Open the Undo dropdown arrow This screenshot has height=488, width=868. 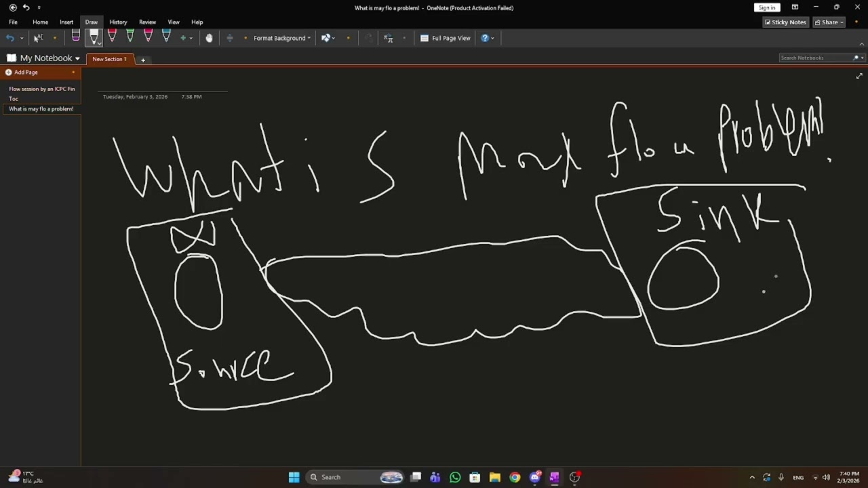22,38
